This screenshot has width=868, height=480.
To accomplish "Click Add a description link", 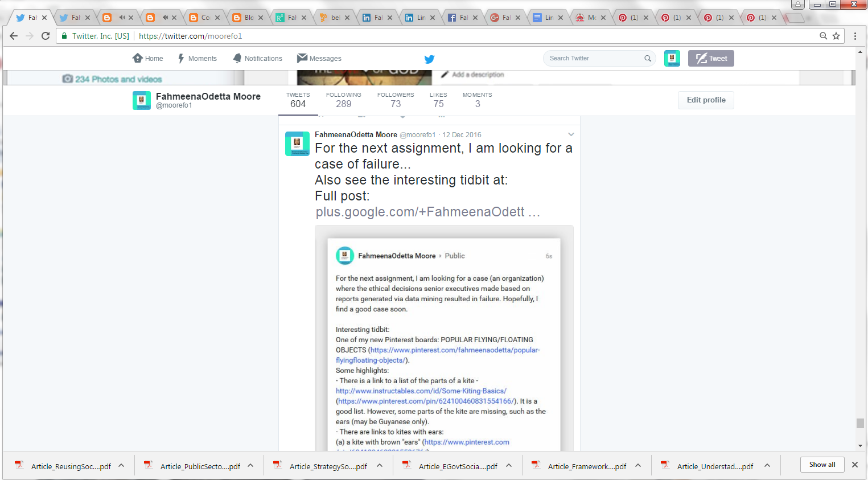I will click(478, 75).
